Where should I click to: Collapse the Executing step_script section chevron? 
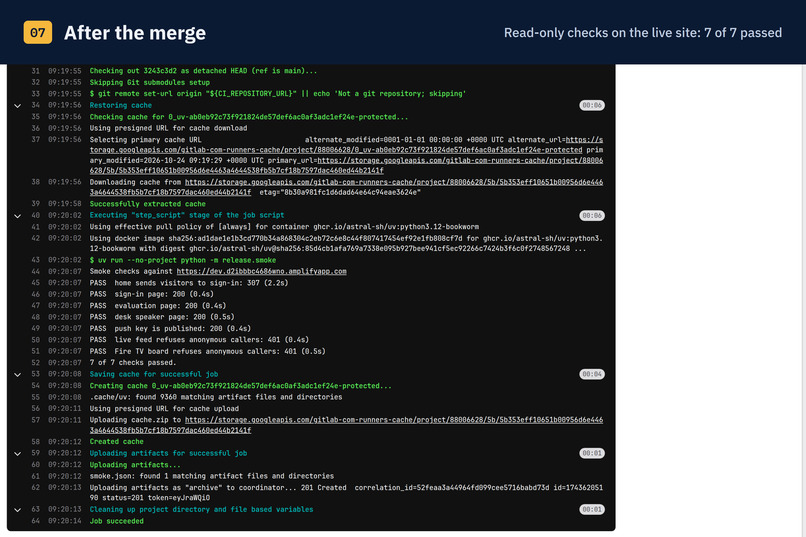point(17,216)
